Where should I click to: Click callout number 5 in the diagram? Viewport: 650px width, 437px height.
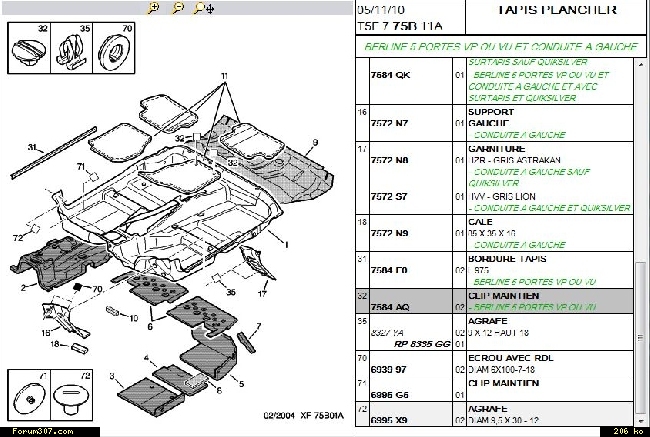coord(241,384)
